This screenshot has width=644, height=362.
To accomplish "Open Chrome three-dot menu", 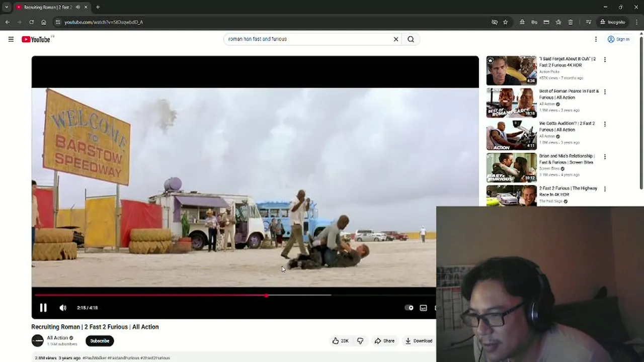I will click(x=636, y=22).
